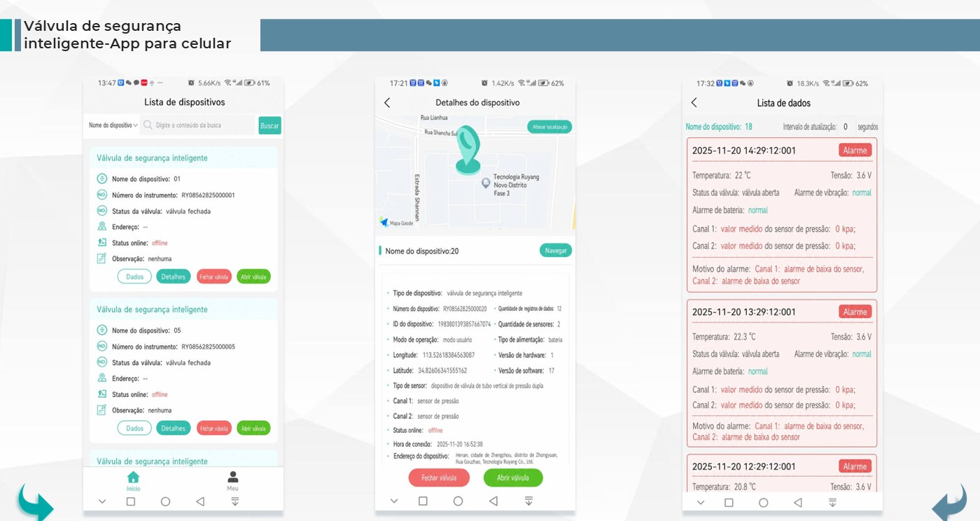Tap nav down-chevron in middle phone
Viewport: 980px width, 521px height.
394,501
